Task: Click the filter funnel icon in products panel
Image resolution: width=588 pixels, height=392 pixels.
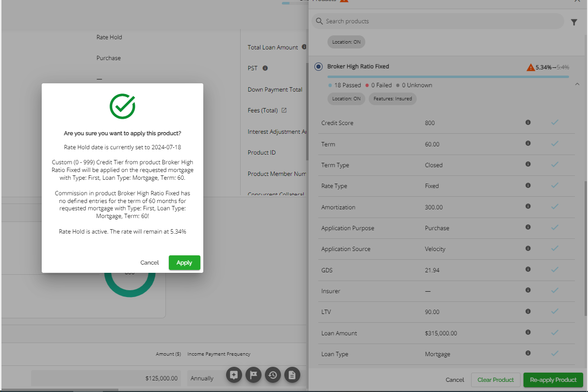Action: (574, 22)
